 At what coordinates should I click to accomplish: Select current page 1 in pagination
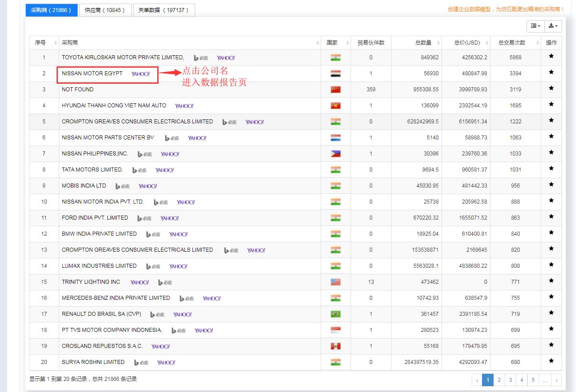click(x=488, y=380)
